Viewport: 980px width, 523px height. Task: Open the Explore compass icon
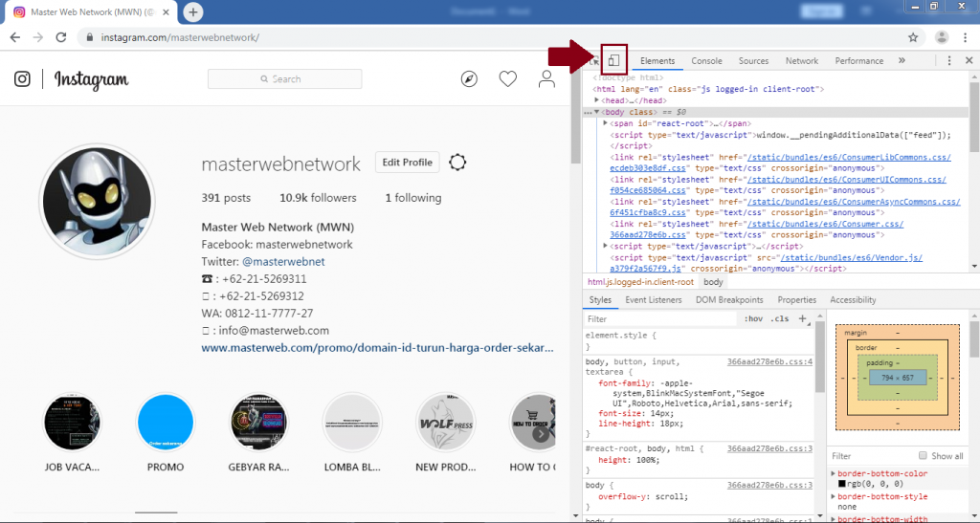click(469, 79)
